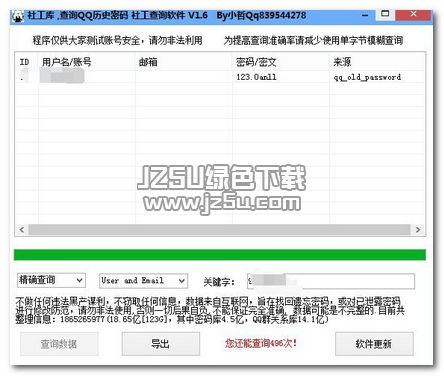Minimize the 社工库 query window
444x376 pixels.
tap(365, 15)
